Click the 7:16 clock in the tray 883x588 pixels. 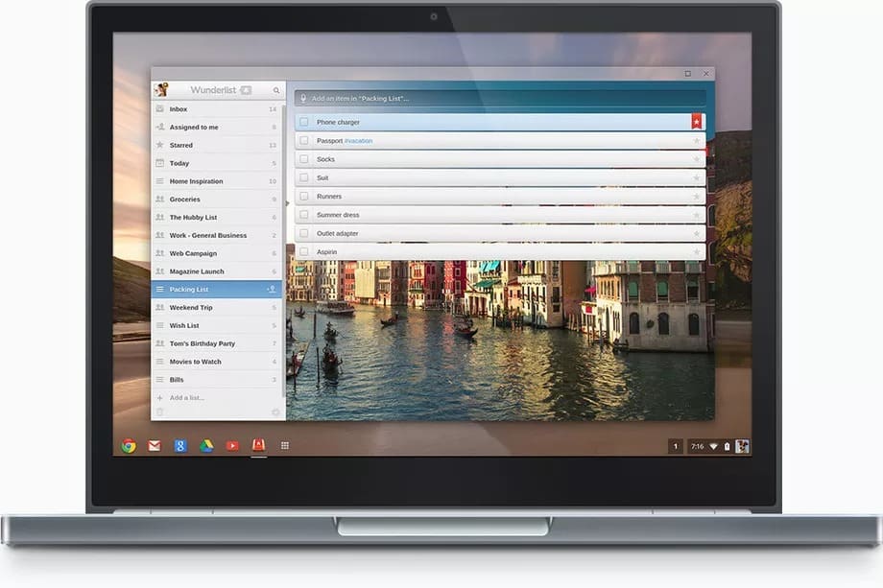[697, 446]
